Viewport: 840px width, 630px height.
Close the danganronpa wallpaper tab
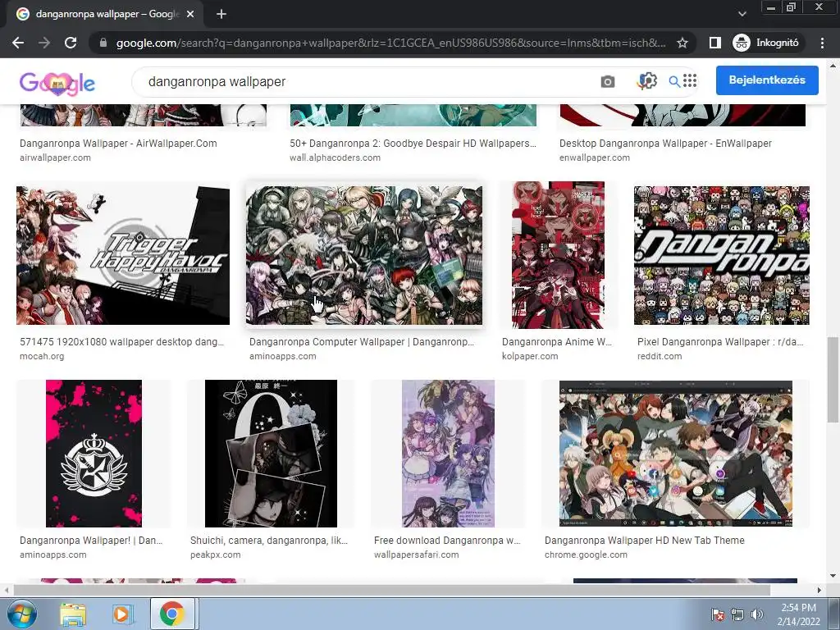pos(189,15)
